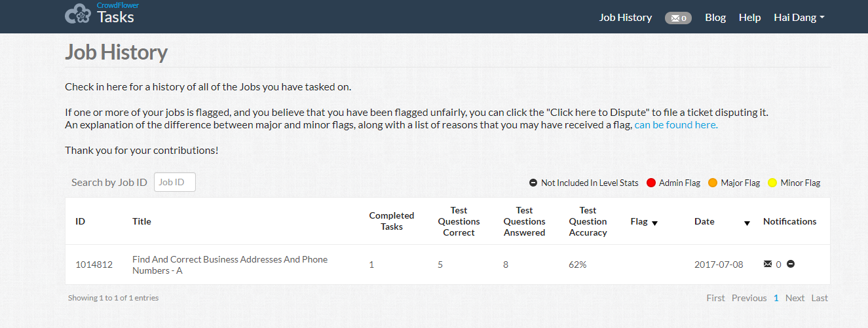Click the envelope icon in Notifications column
Image resolution: width=868 pixels, height=328 pixels.
[768, 264]
